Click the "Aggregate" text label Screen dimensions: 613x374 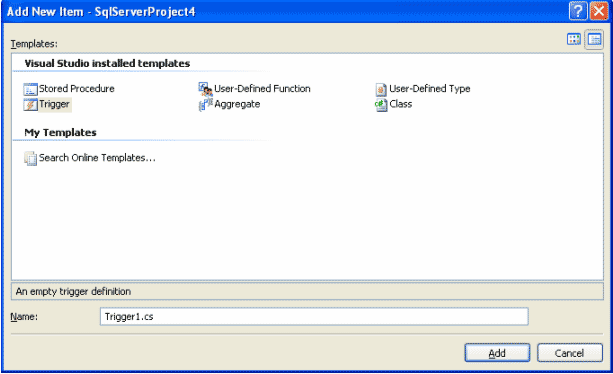[x=237, y=104]
